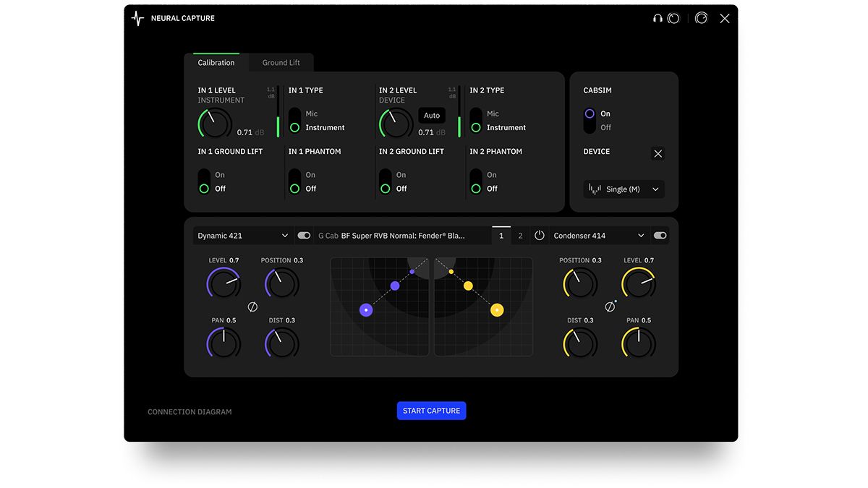Click the Auto button for IN 2 LEVEL

432,115
